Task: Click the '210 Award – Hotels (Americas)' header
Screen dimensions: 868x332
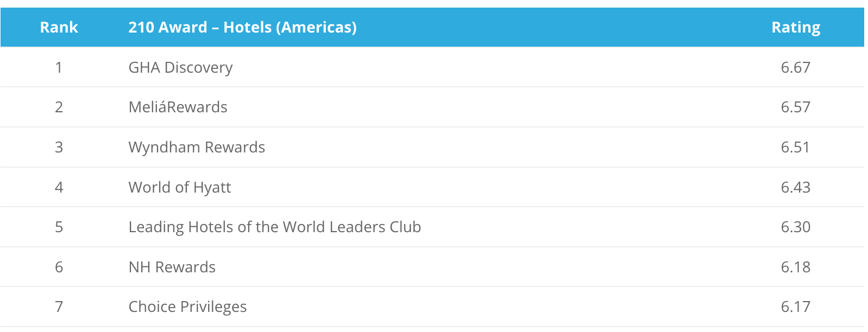Action: (x=242, y=27)
